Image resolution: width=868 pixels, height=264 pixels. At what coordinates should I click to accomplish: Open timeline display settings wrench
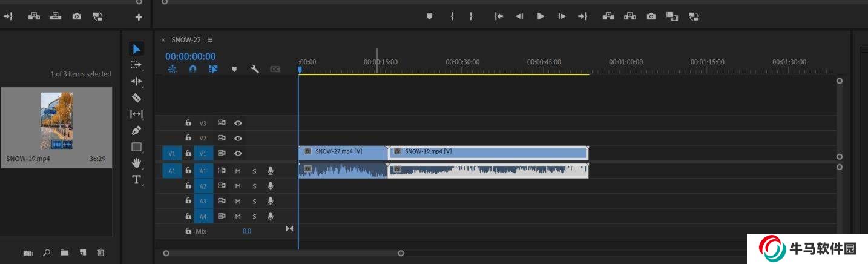[255, 69]
